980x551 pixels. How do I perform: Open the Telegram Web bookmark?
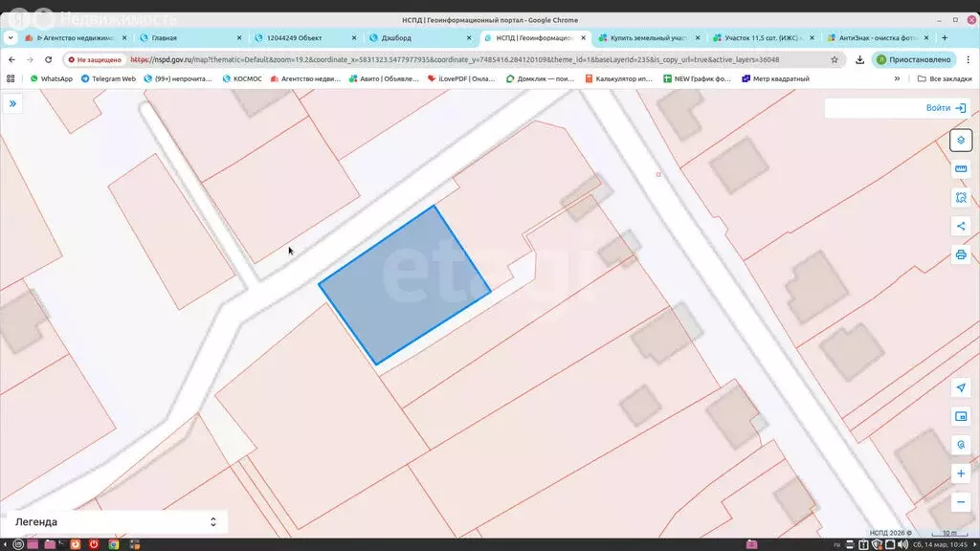coord(107,78)
